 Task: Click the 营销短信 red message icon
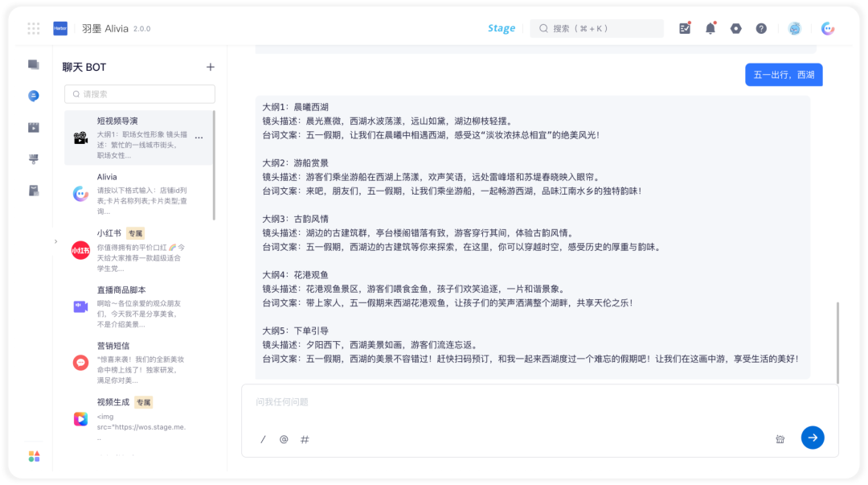[x=81, y=363]
